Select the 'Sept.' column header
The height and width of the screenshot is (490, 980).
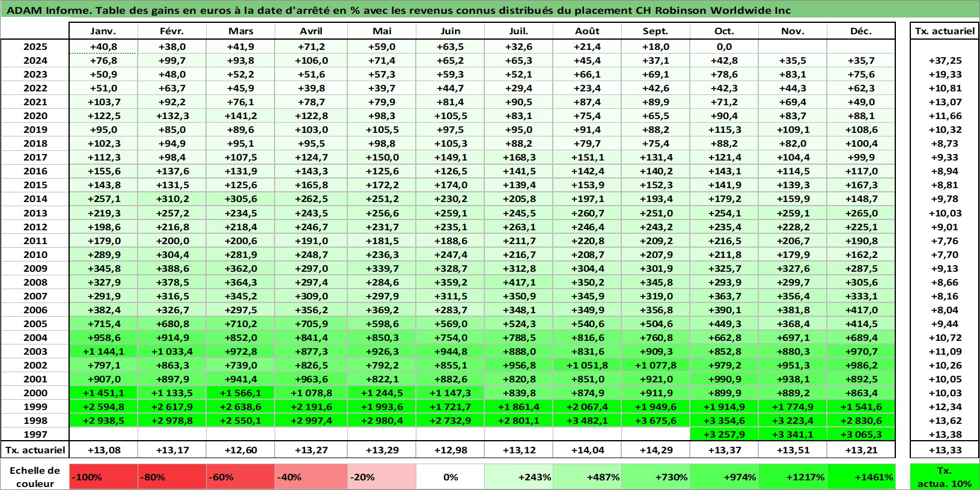pos(656,31)
